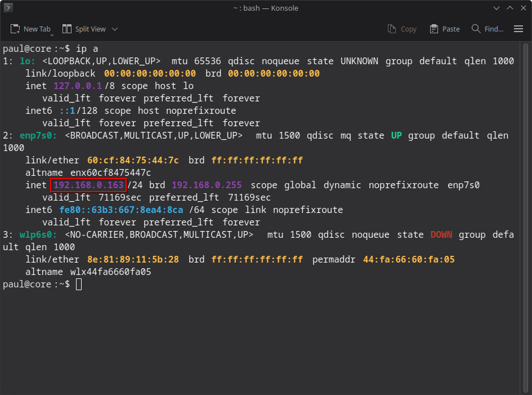Click the broadcast address 192.168.0.255
This screenshot has height=395, width=532.
(x=207, y=185)
